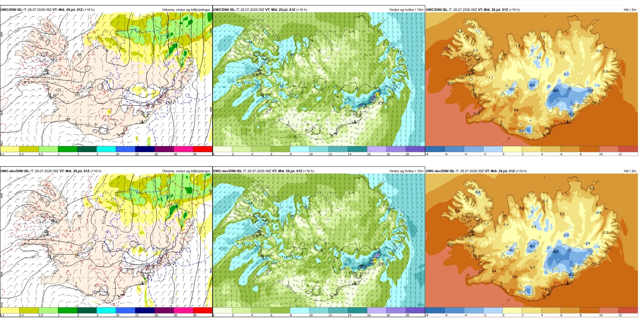
Task: Click 'Úrkoma, vindur og loftþrýstingur' title of UWC panel
Action: (186, 9)
